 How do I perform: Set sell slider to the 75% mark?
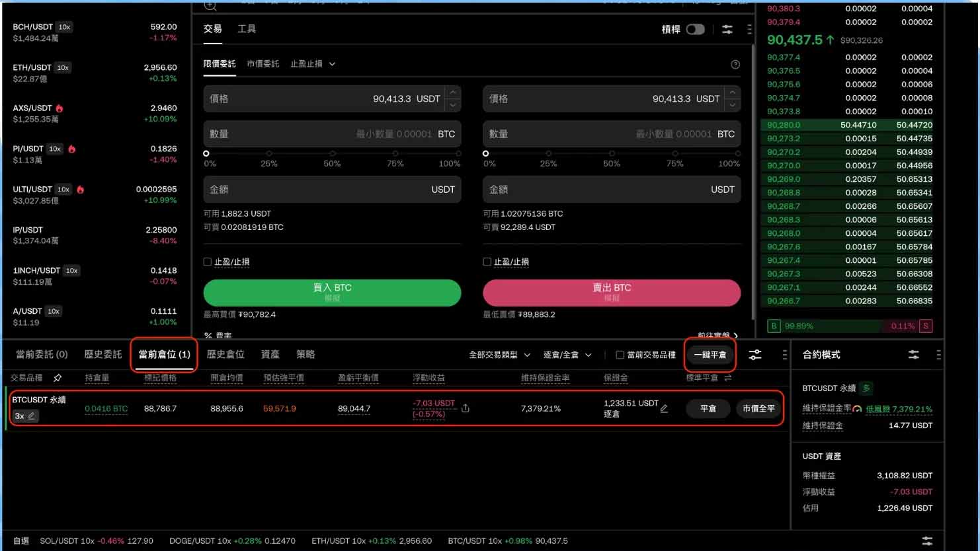pyautogui.click(x=675, y=154)
